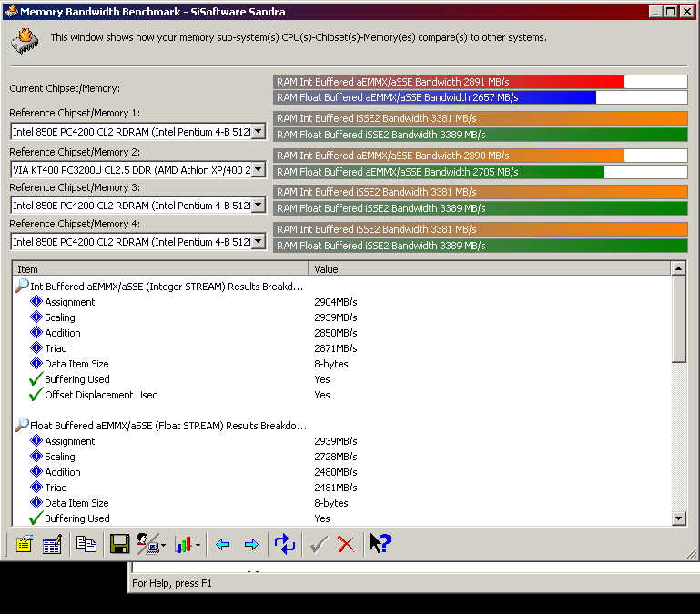Select the Int Buffered aEMMX/aSSE (Integer STREAM) Results row
Screen dimensions: 700x614
tap(167, 287)
